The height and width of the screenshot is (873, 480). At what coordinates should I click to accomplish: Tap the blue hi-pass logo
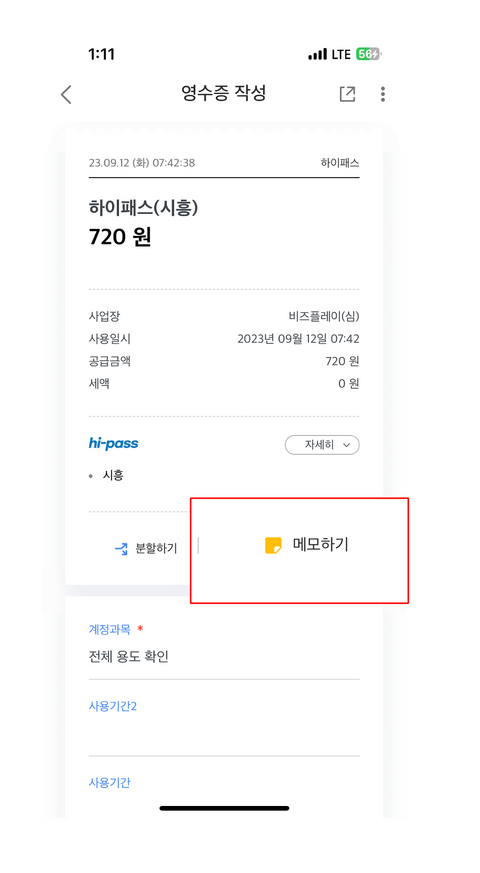[x=114, y=444]
